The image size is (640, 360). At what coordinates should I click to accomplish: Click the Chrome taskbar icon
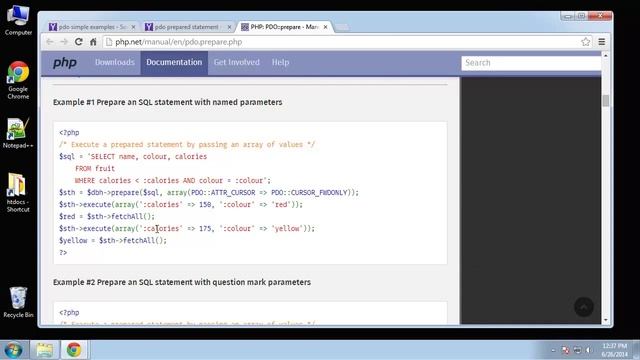tap(74, 350)
